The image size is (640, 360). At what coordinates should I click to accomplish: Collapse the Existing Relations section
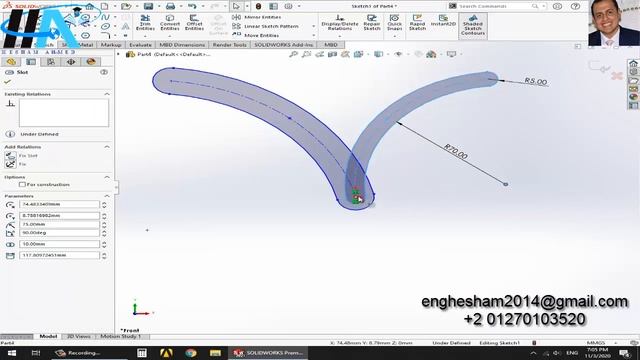(x=107, y=94)
